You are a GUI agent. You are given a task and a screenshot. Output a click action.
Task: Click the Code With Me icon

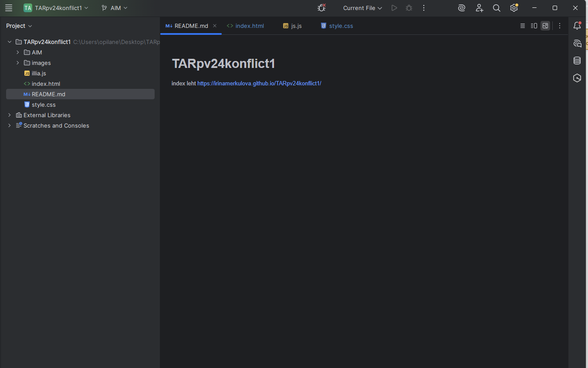479,8
